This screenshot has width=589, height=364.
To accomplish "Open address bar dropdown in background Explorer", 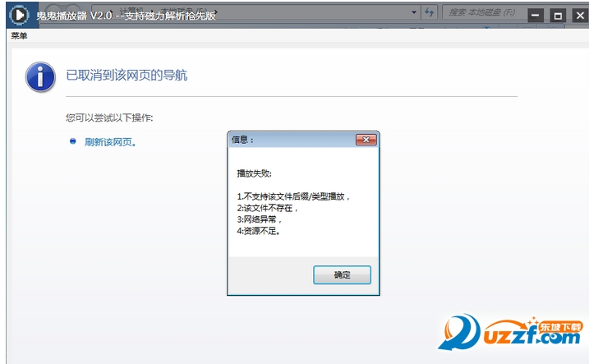I will [414, 12].
